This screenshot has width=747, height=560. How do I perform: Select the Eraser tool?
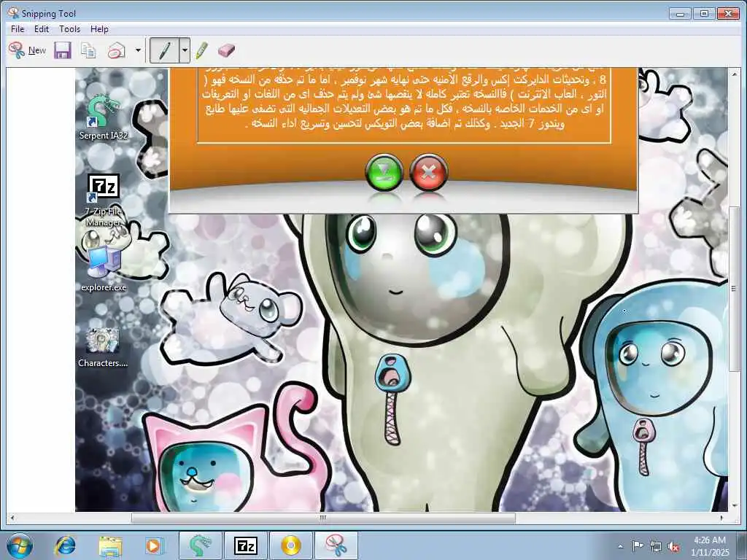(226, 50)
